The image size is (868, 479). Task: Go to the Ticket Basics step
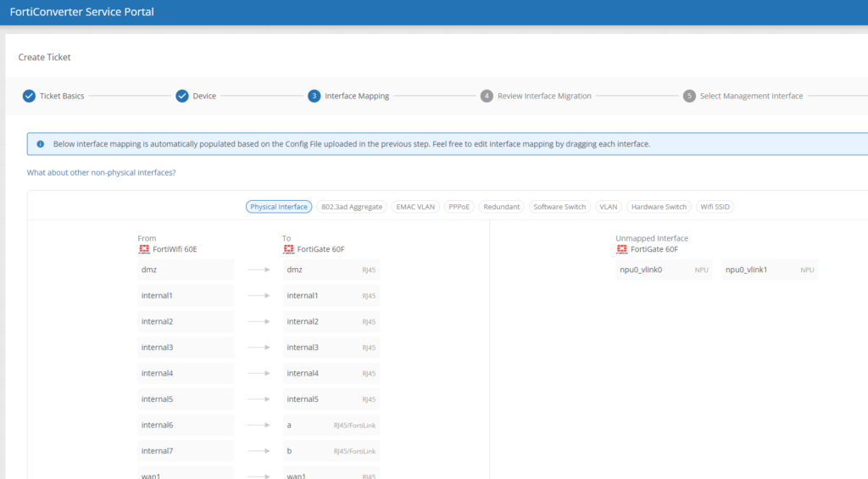point(61,96)
